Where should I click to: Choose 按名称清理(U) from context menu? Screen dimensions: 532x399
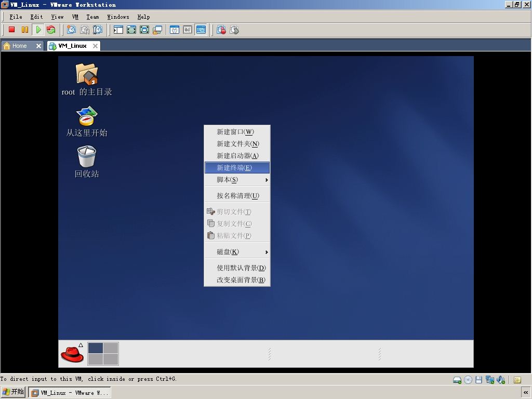[x=237, y=196]
